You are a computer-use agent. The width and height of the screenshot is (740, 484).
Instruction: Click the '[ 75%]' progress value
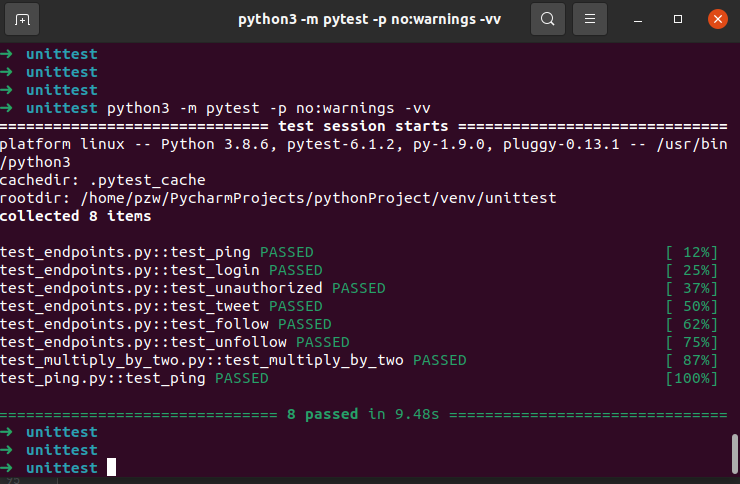(691, 342)
